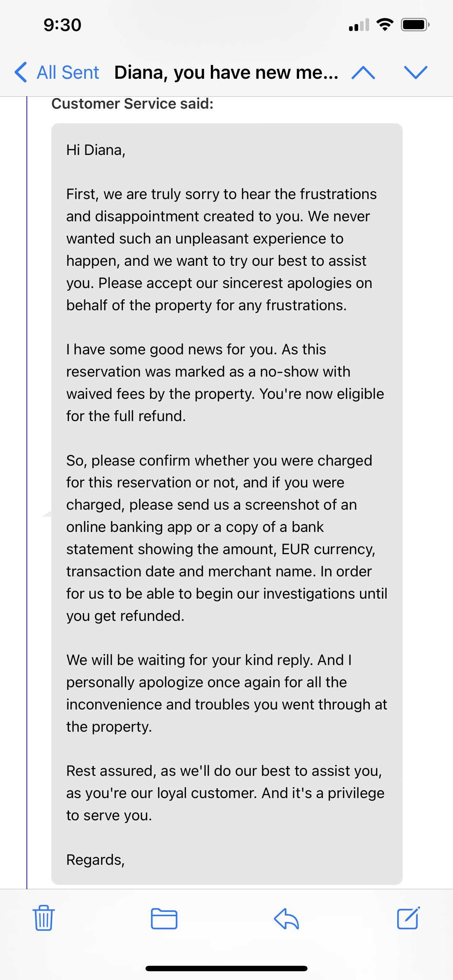Select the subject 'Diana, you have new me...'

click(x=226, y=72)
